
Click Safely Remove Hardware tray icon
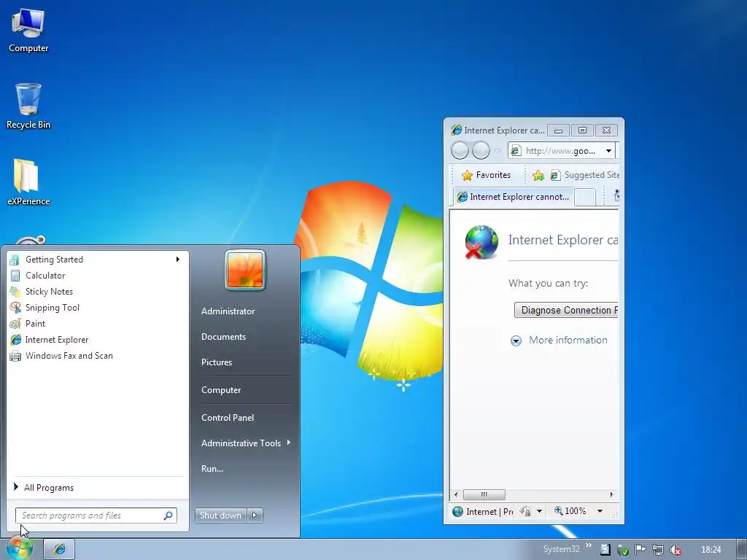point(623,550)
